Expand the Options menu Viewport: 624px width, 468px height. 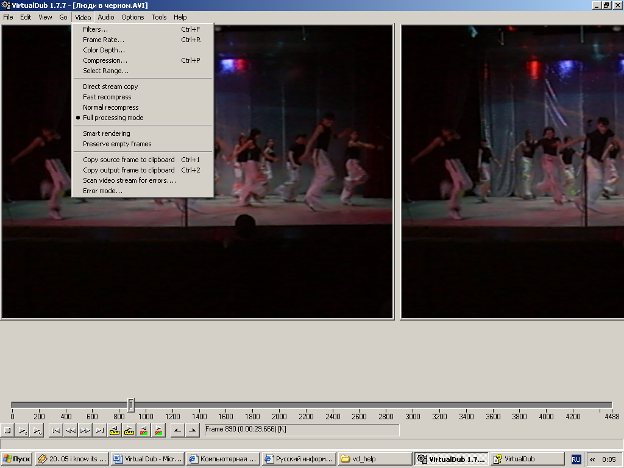click(133, 18)
